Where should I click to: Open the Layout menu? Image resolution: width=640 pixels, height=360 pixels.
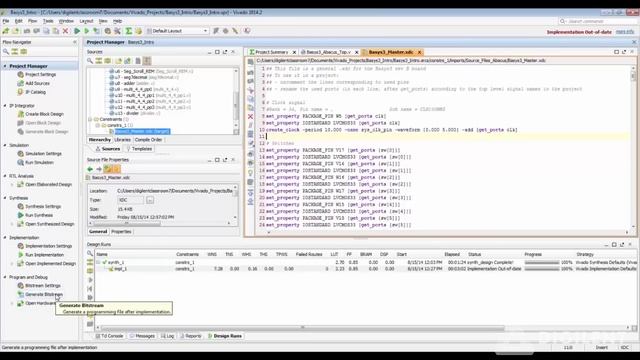click(86, 21)
